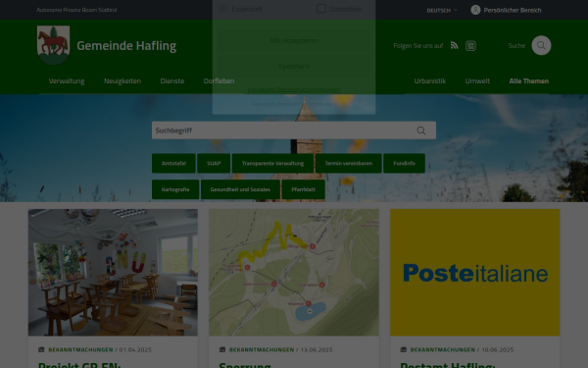Enable the Statistiken cookie checkbox
This screenshot has width=588, height=368.
coord(321,9)
